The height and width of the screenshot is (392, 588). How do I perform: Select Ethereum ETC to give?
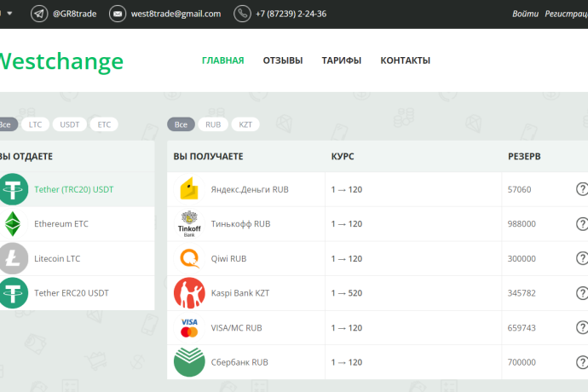77,224
